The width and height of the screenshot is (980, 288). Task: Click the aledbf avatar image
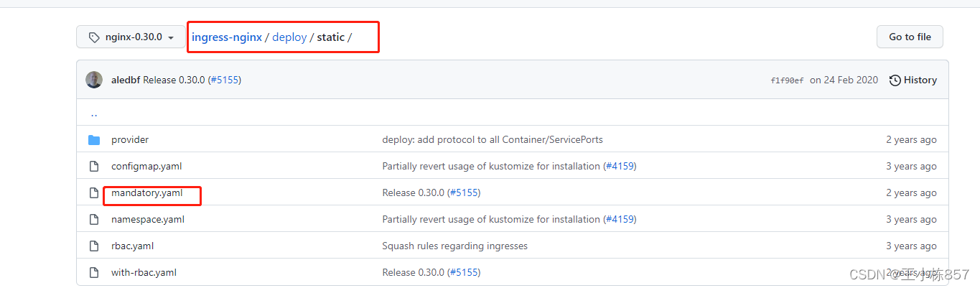coord(94,80)
